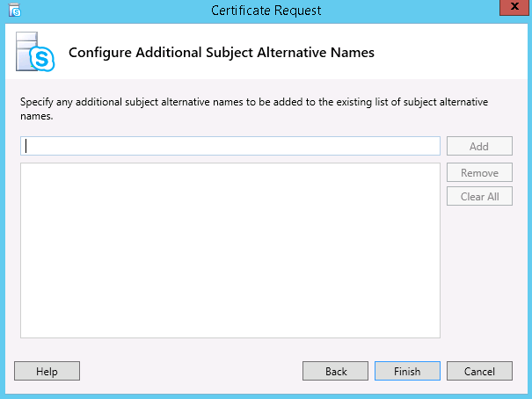The image size is (532, 399).
Task: Click the 'Specify any additional subject alternative names' instruction text
Action: [x=254, y=109]
